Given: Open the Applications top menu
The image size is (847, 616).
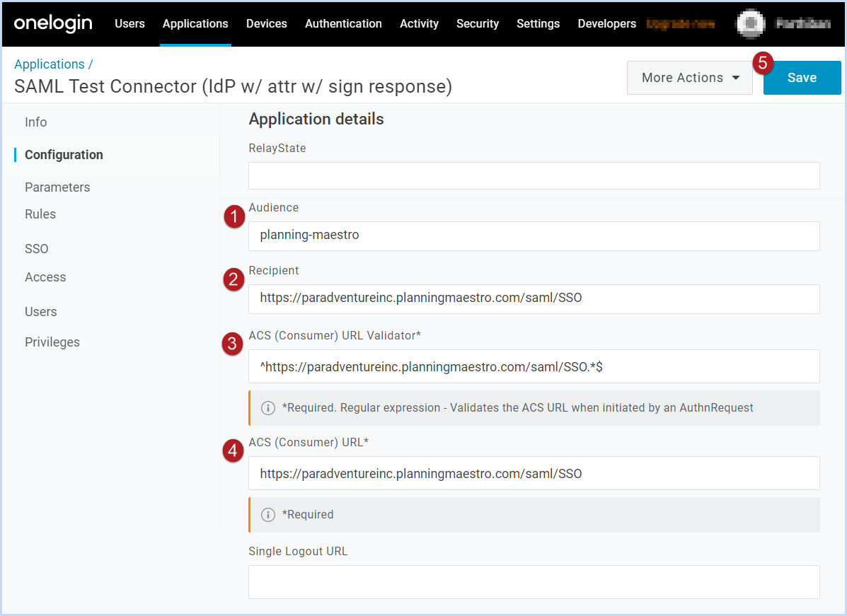Looking at the screenshot, I should click(195, 24).
